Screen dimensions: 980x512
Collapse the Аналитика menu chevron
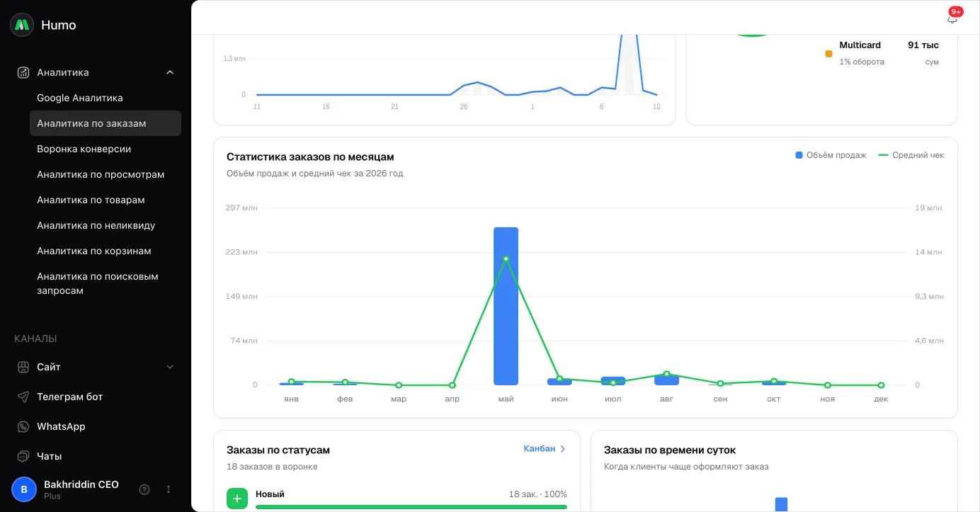click(170, 72)
